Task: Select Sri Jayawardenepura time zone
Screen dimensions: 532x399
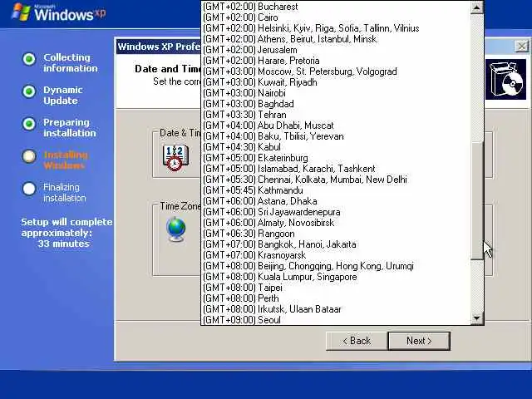Action: click(336, 212)
